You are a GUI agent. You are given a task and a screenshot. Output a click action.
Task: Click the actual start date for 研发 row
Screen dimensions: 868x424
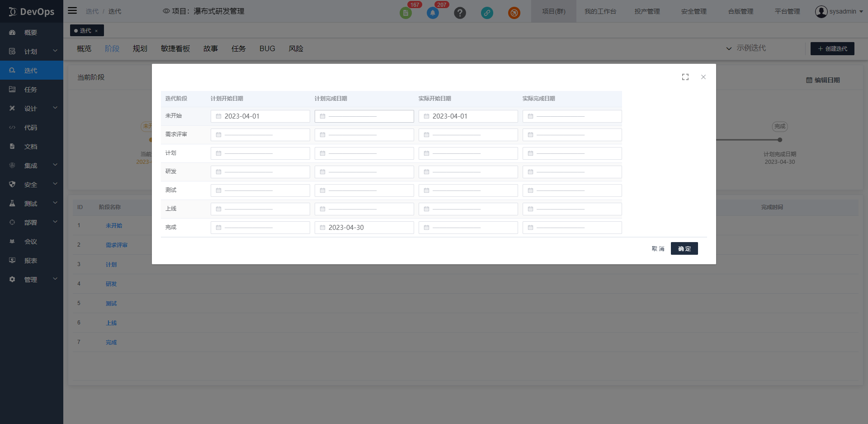(468, 172)
